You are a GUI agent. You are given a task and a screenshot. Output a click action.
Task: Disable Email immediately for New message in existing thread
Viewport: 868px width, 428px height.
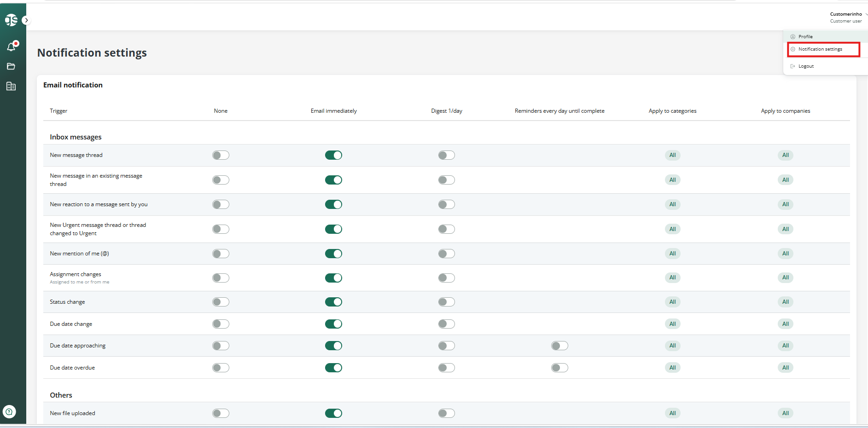[x=333, y=180]
